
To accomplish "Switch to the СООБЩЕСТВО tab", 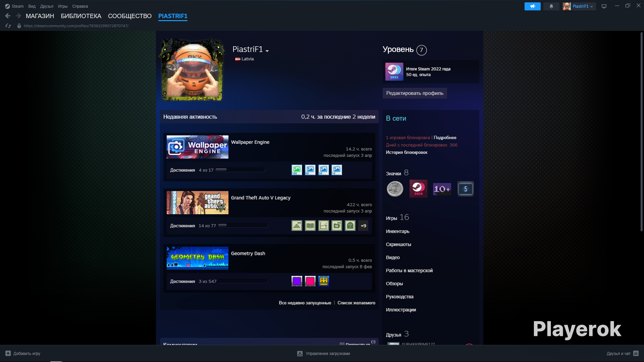I will [x=130, y=16].
